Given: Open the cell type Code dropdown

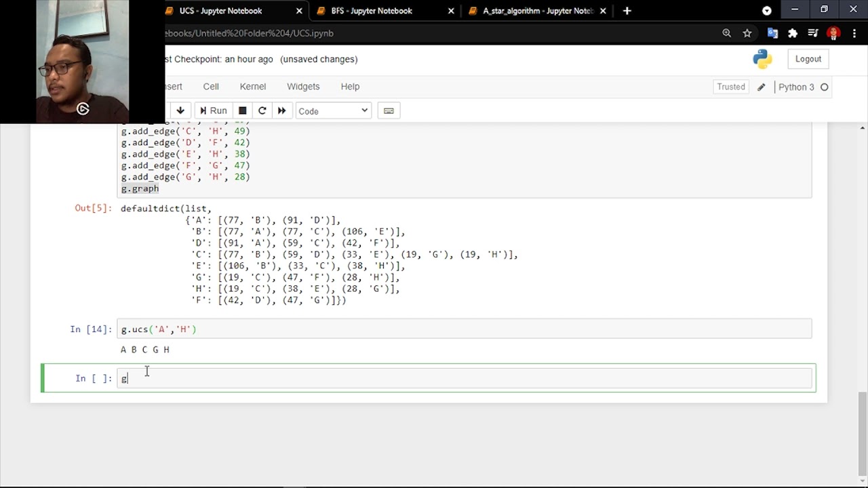Looking at the screenshot, I should click(333, 111).
